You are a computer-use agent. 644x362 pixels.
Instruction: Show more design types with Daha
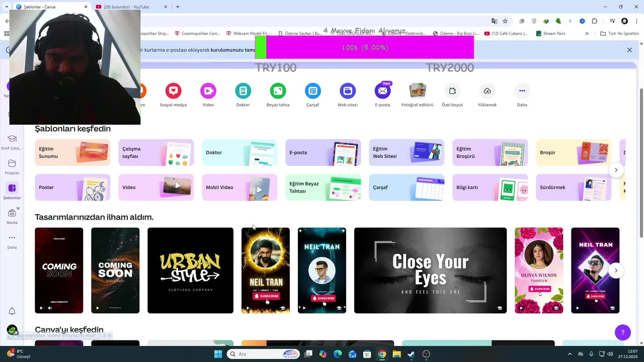click(522, 91)
